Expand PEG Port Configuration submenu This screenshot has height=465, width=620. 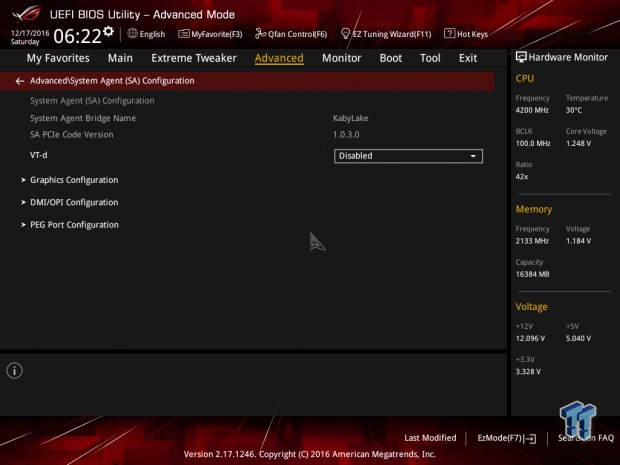coord(74,225)
